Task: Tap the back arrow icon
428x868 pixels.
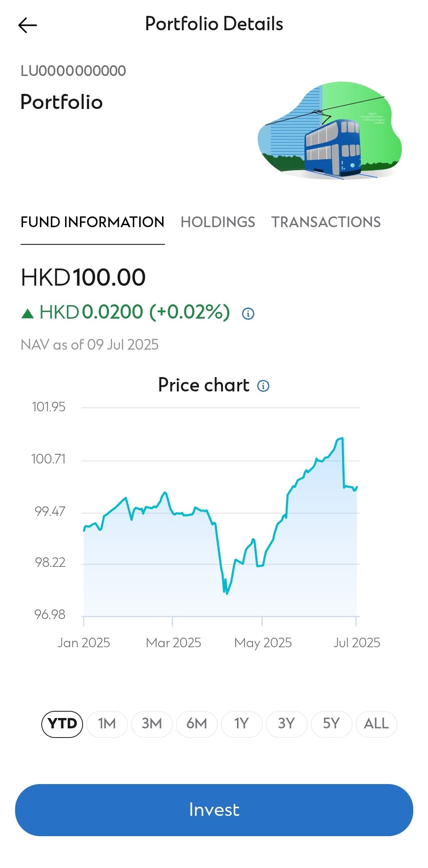Action: [27, 25]
